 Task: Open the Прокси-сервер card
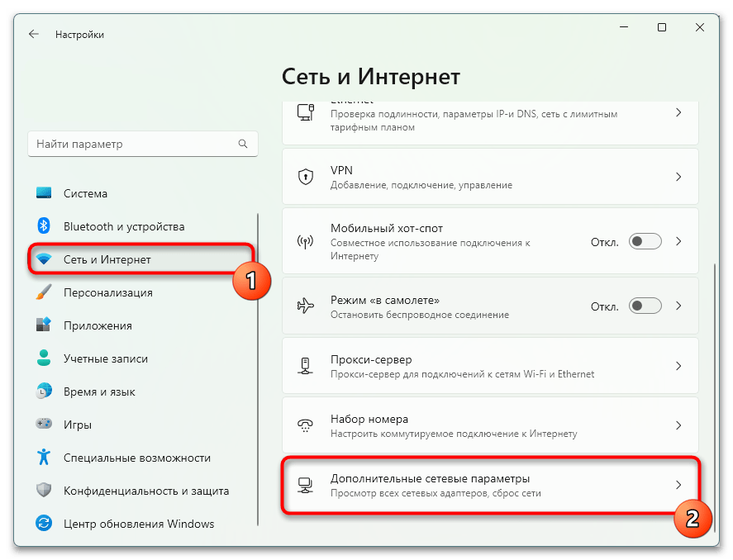click(x=490, y=366)
